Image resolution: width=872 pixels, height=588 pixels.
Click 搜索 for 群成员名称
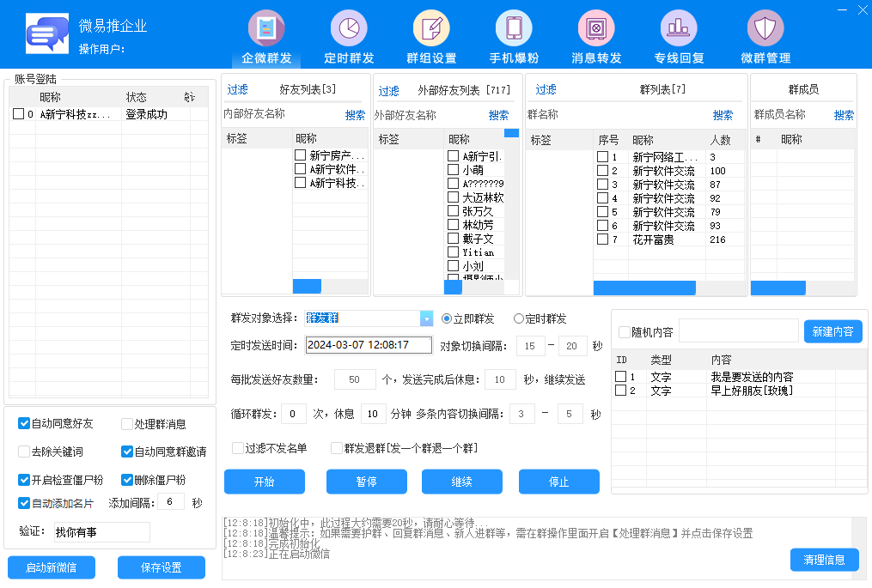pos(844,115)
